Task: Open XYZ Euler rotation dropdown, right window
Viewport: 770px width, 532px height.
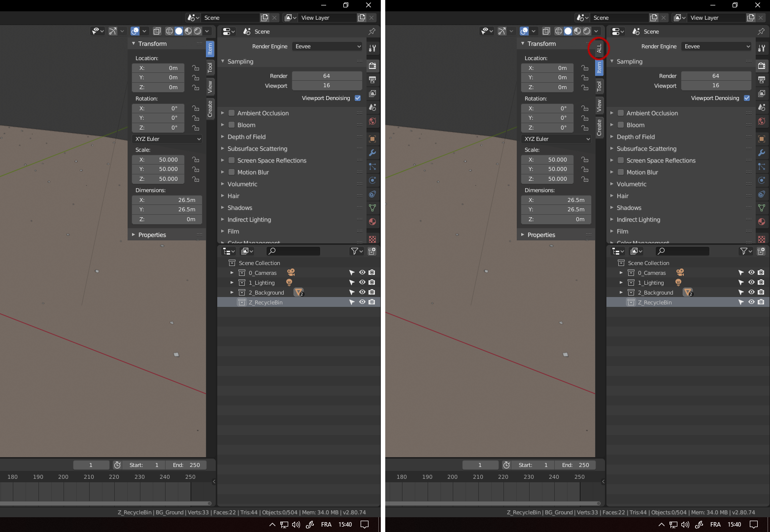Action: (556, 139)
